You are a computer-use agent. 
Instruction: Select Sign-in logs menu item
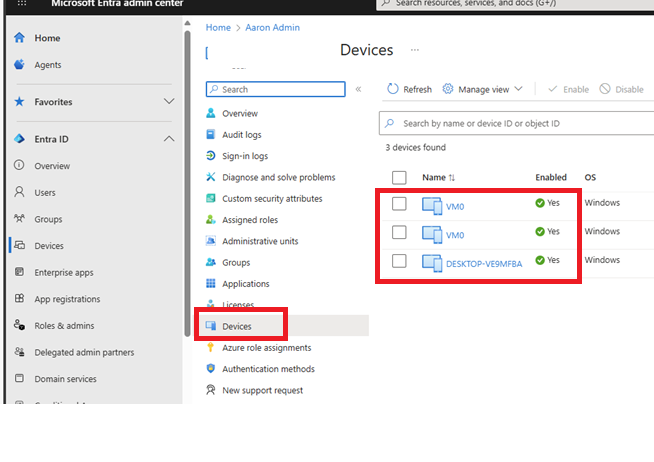coord(245,156)
